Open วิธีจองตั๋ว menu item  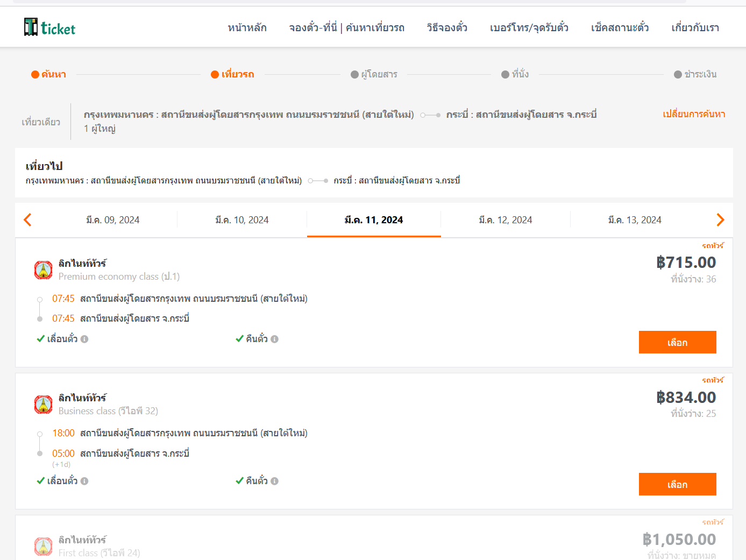pyautogui.click(x=446, y=28)
